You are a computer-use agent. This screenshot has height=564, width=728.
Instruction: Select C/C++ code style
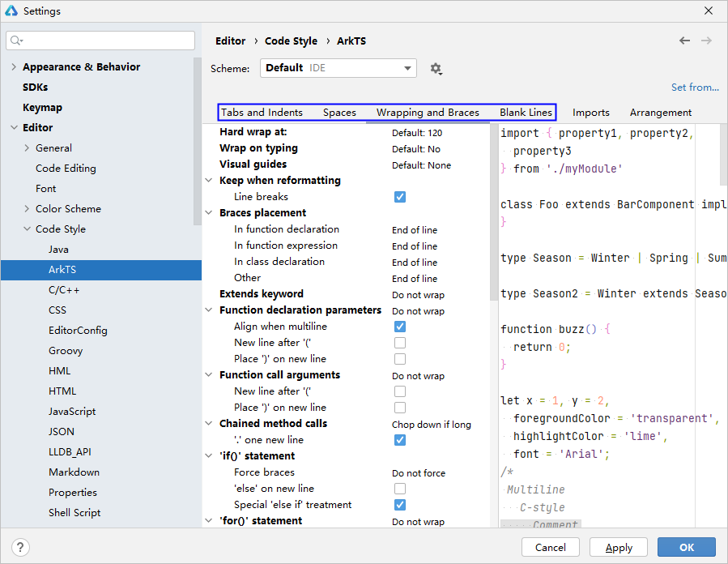64,290
